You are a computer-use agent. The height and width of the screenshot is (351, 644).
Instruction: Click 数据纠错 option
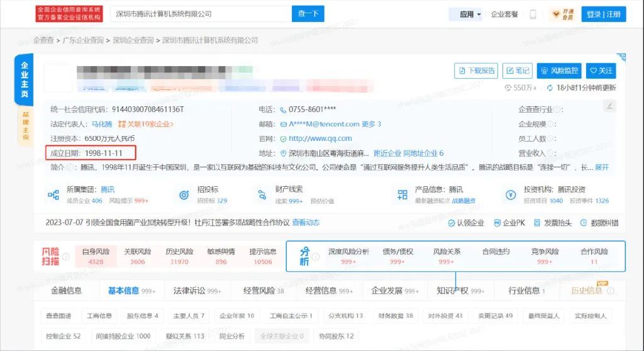click(x=599, y=223)
